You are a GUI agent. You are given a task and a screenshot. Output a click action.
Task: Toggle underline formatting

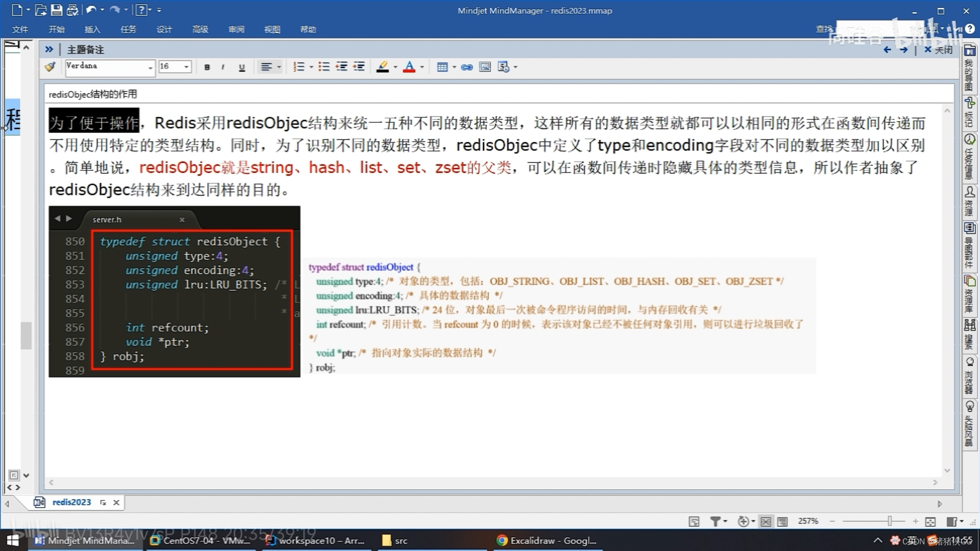tap(241, 67)
